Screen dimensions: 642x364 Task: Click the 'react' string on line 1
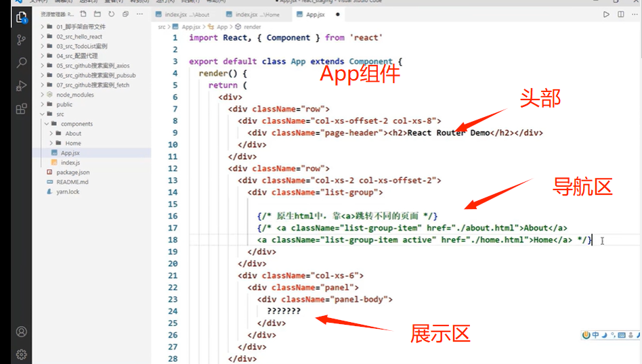pyautogui.click(x=366, y=38)
